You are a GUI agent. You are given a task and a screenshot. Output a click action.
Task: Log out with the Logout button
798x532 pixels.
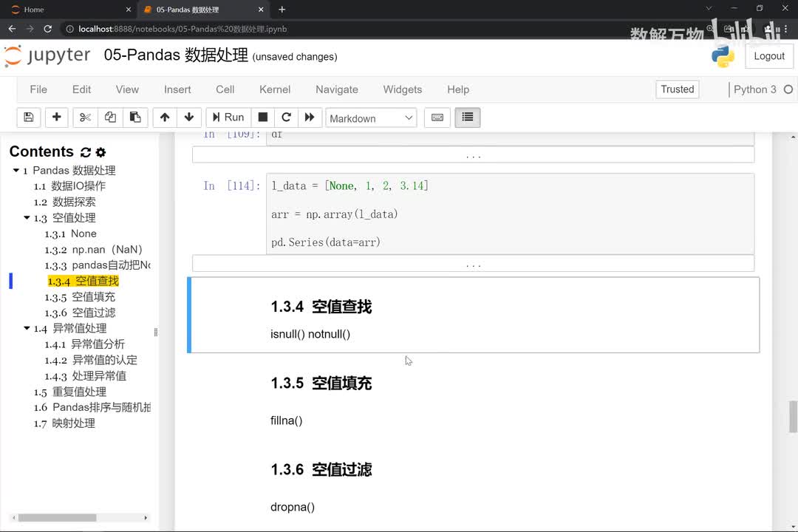[769, 56]
